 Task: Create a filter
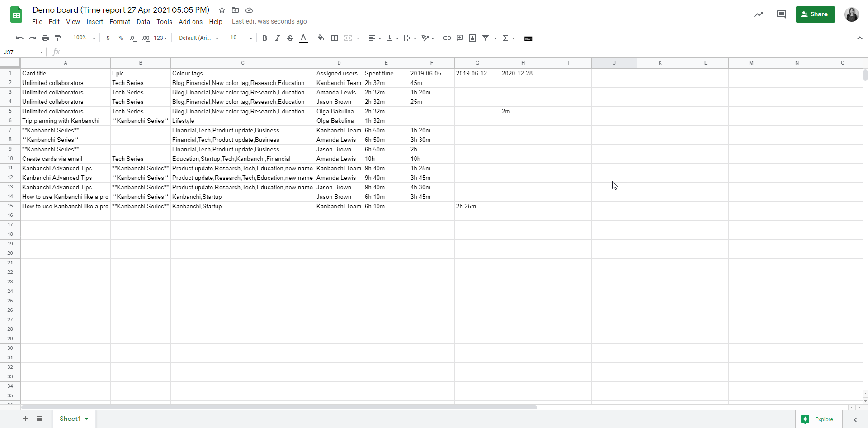tap(486, 38)
